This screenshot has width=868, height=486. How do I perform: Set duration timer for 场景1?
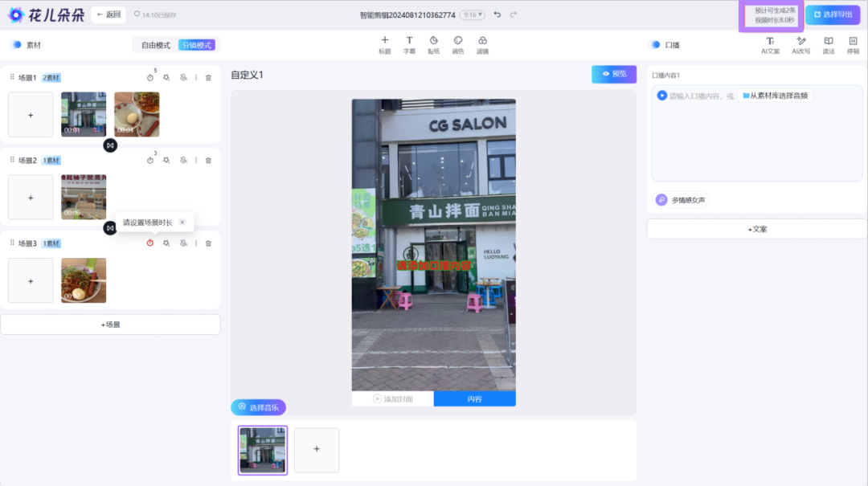150,77
